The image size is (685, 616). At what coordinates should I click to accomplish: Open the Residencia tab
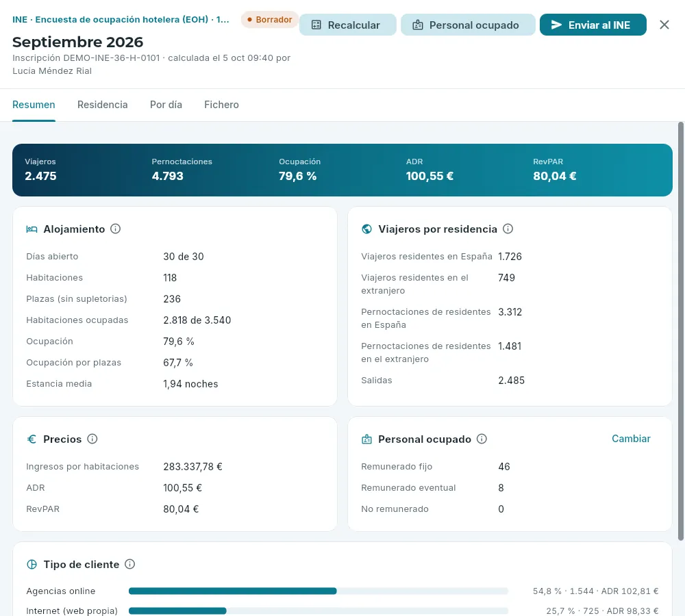tap(103, 105)
